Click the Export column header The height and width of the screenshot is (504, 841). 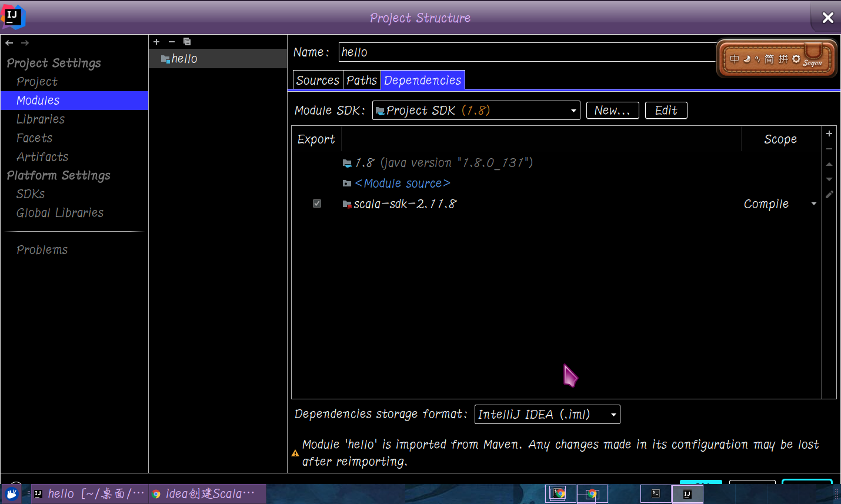click(316, 139)
